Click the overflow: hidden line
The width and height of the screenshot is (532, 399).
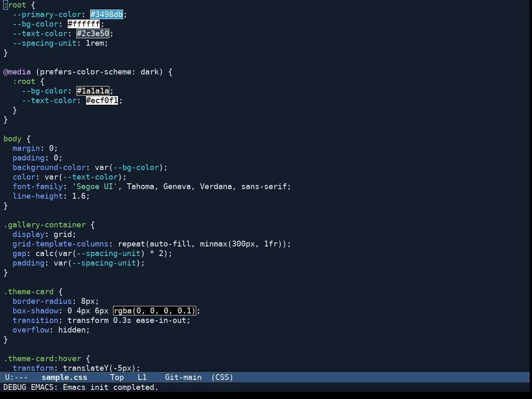tap(51, 330)
